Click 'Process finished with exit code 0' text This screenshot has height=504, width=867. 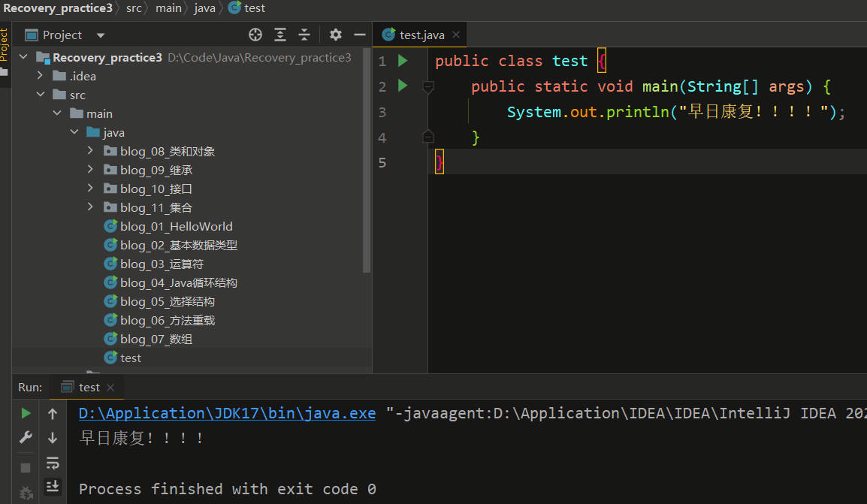[x=227, y=489]
